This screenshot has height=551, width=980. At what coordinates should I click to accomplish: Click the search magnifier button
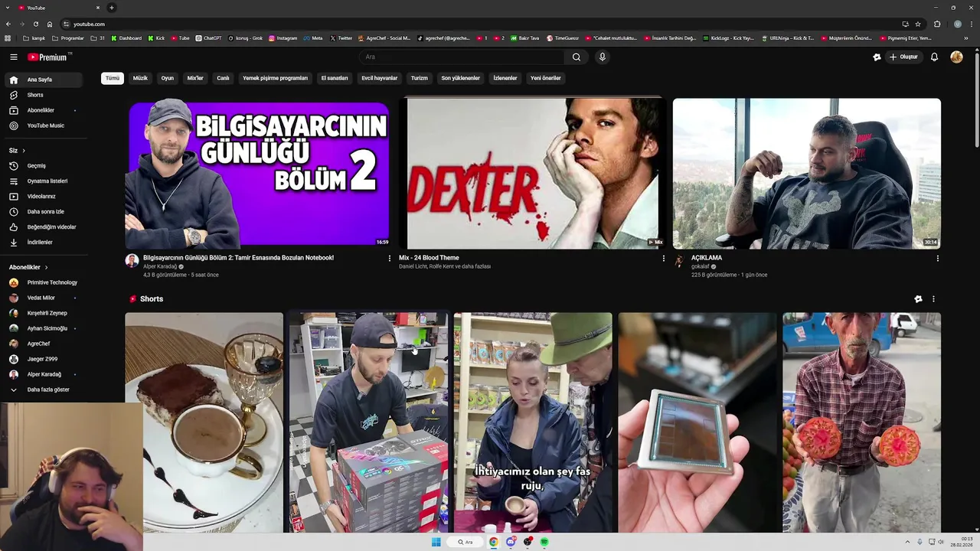tap(577, 57)
